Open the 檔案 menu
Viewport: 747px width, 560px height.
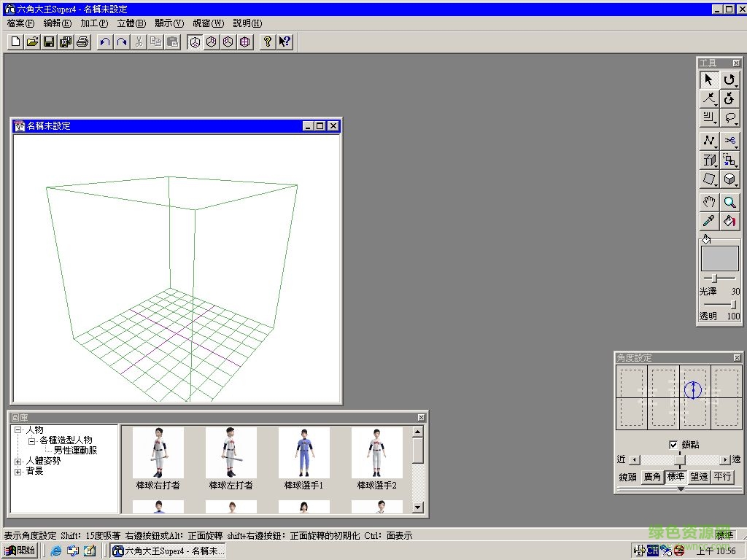[20, 23]
